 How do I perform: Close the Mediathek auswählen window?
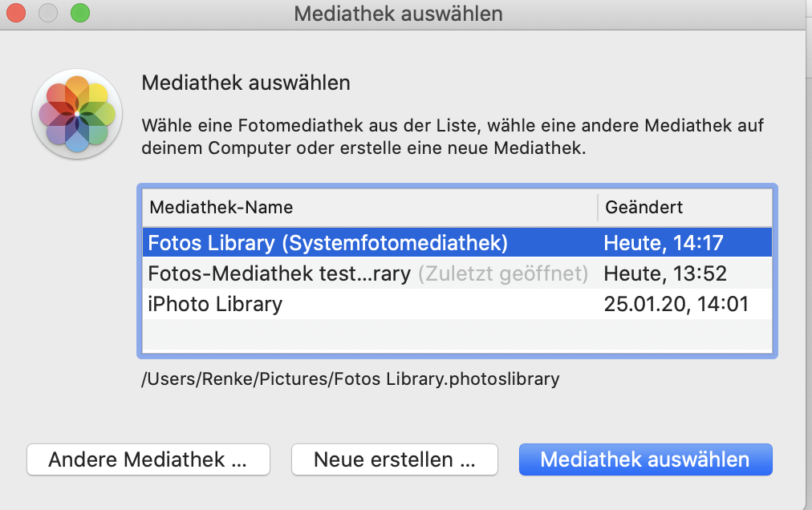[17, 14]
